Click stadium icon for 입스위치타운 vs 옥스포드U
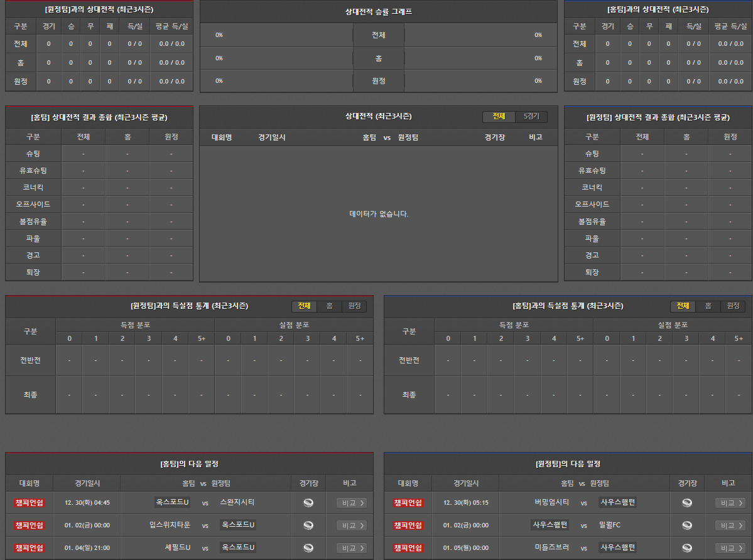The image size is (753, 560). pos(308,525)
